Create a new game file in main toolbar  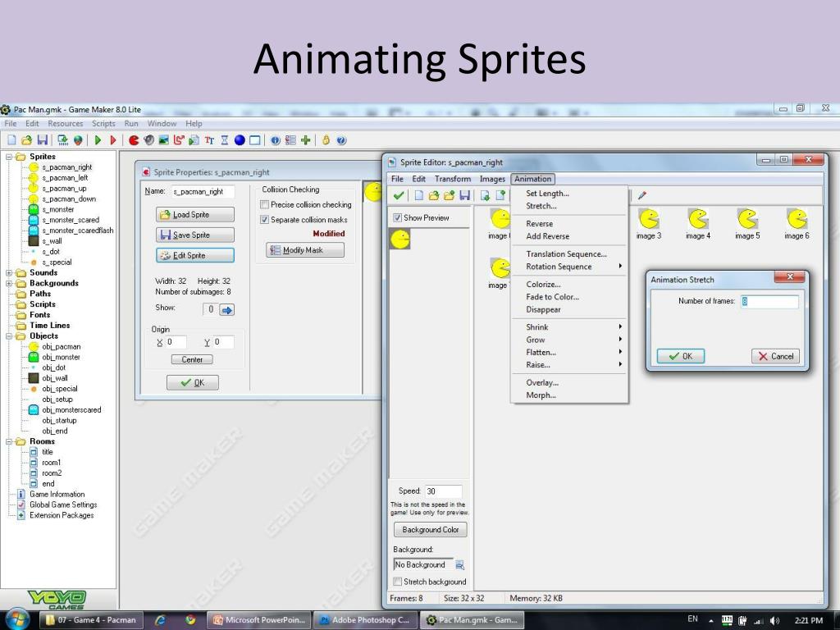pos(11,140)
